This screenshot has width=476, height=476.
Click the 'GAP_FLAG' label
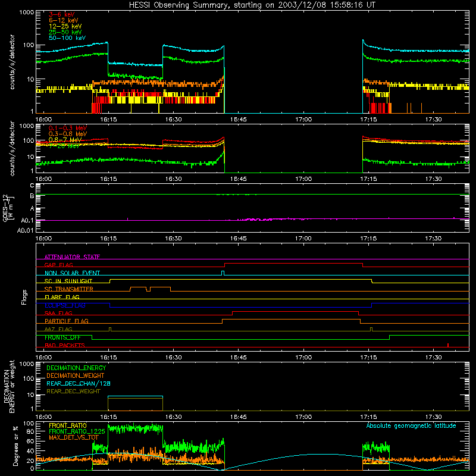pos(59,265)
